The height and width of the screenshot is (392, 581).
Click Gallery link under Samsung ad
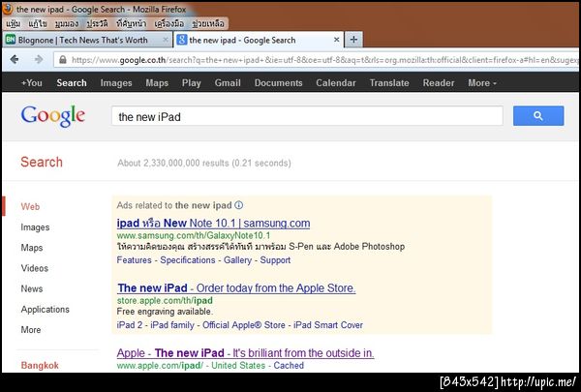pyautogui.click(x=237, y=260)
